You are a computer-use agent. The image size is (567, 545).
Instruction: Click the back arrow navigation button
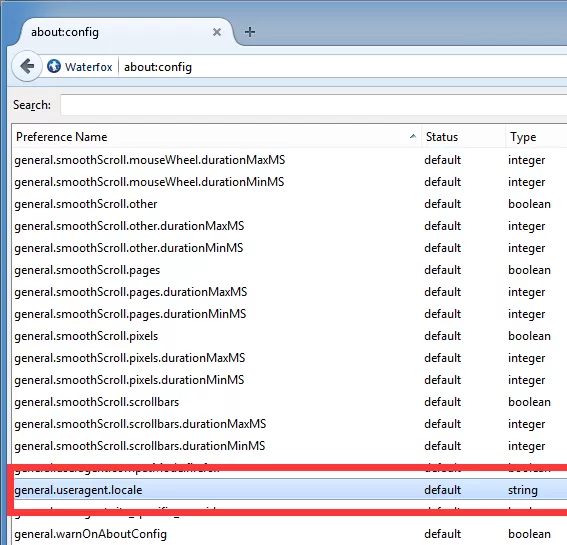(27, 67)
